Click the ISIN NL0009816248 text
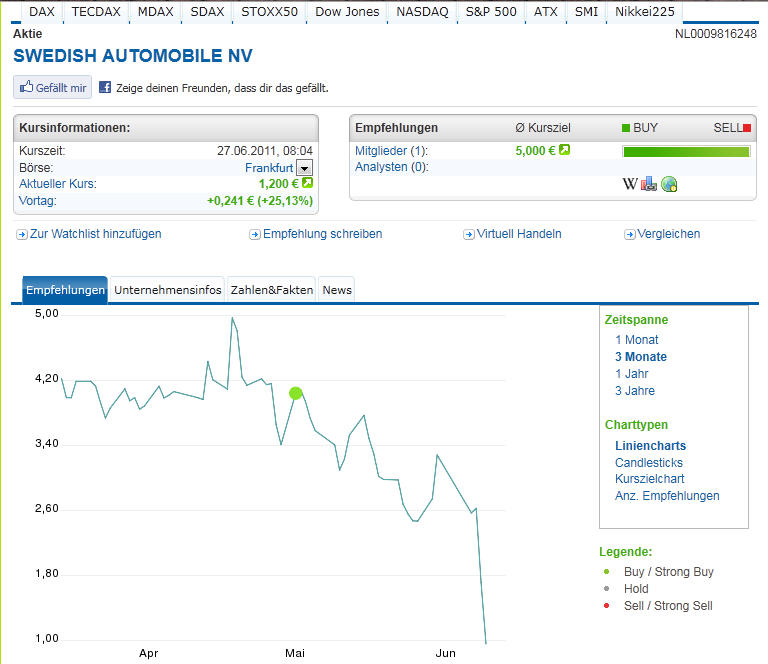 [716, 34]
